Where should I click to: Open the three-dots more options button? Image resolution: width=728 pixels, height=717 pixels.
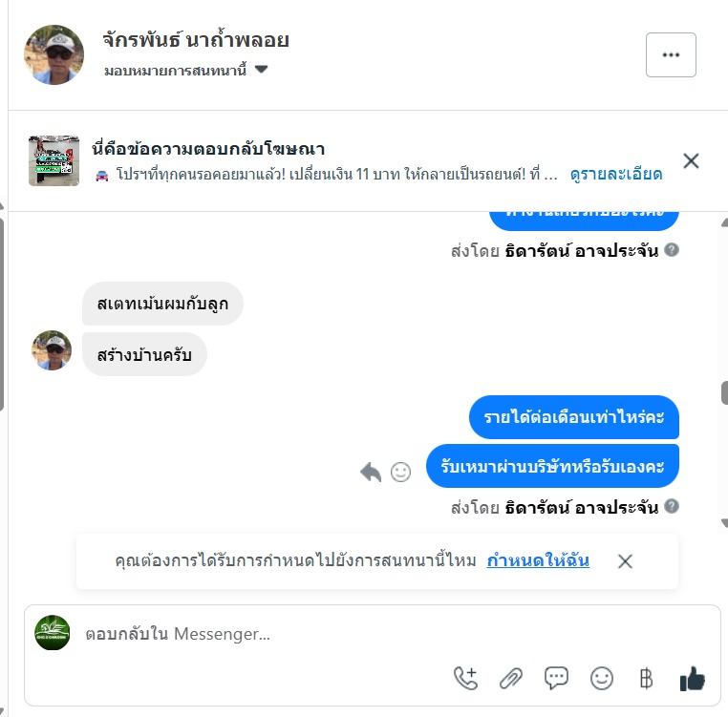pyautogui.click(x=671, y=54)
